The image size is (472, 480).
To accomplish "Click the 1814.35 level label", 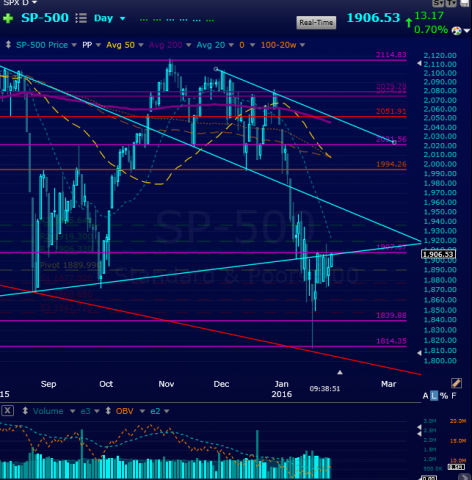I will [391, 341].
